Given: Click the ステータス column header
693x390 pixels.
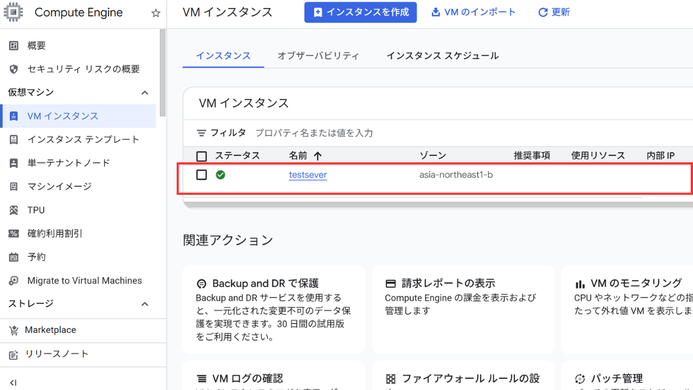Looking at the screenshot, I should (x=237, y=156).
